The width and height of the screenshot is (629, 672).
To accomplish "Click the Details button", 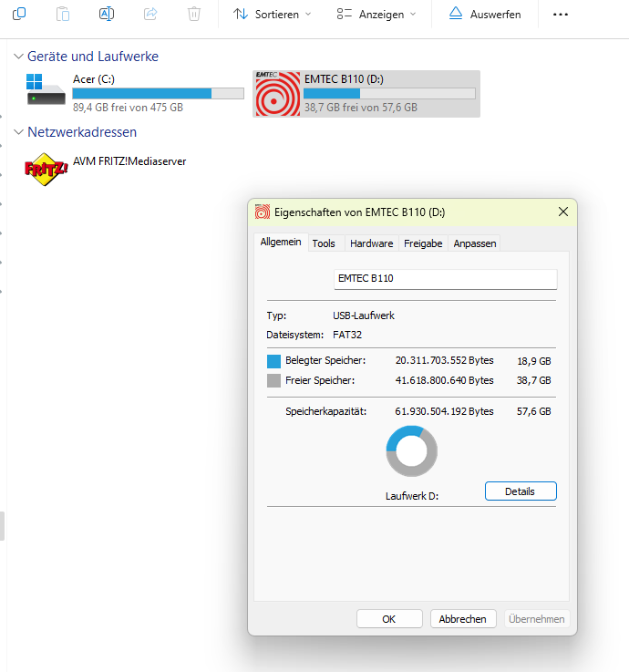I will point(521,491).
